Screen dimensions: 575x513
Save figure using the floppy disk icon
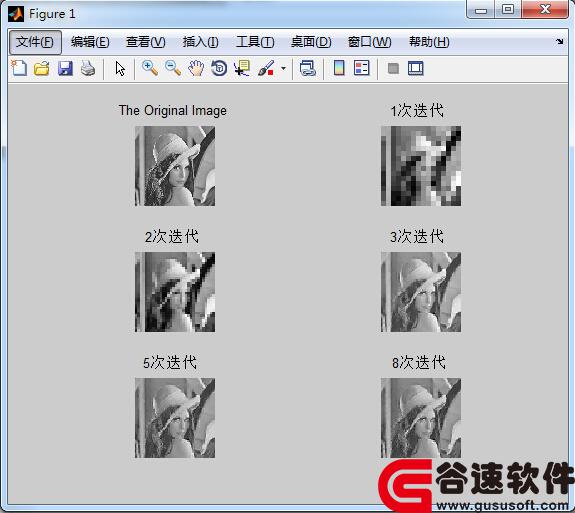tap(65, 68)
